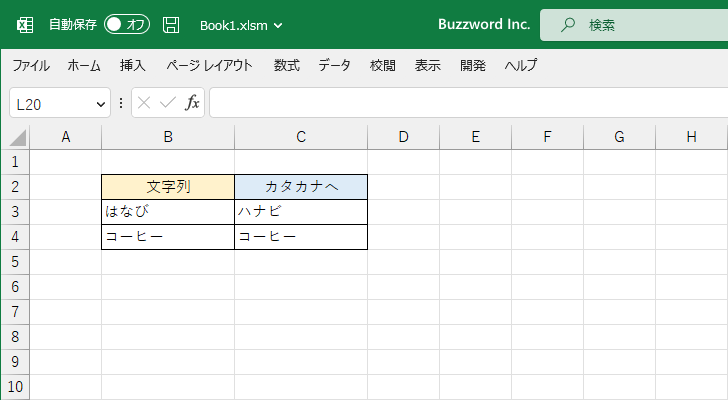Select row 3 header
Viewport: 728px width, 400px height.
tap(15, 212)
